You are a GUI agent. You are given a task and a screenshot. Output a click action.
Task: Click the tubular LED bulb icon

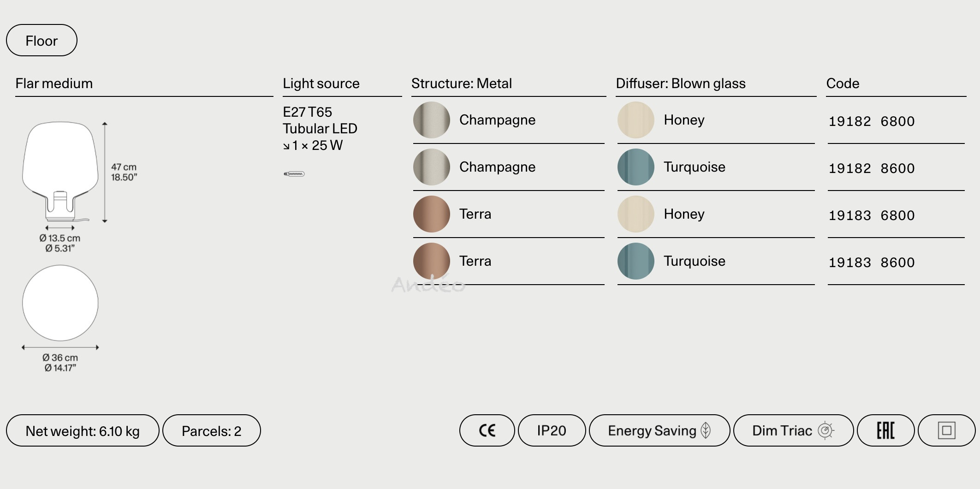[x=294, y=174]
